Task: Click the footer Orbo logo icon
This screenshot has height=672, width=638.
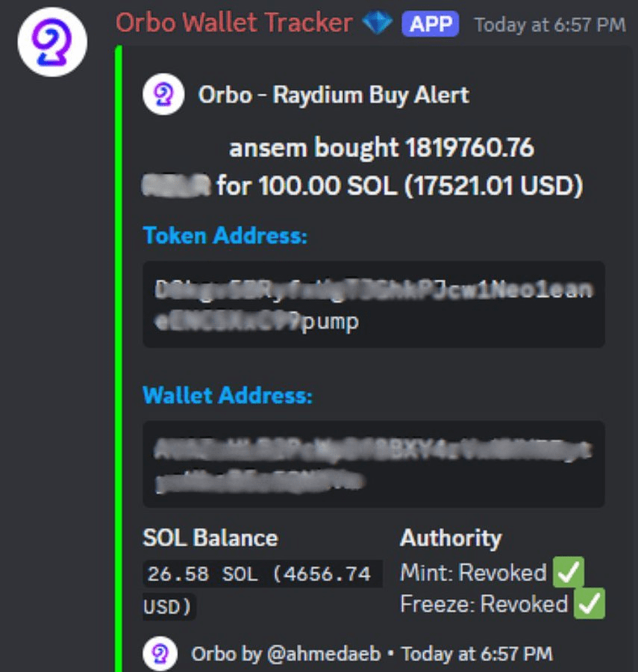Action: (x=160, y=654)
